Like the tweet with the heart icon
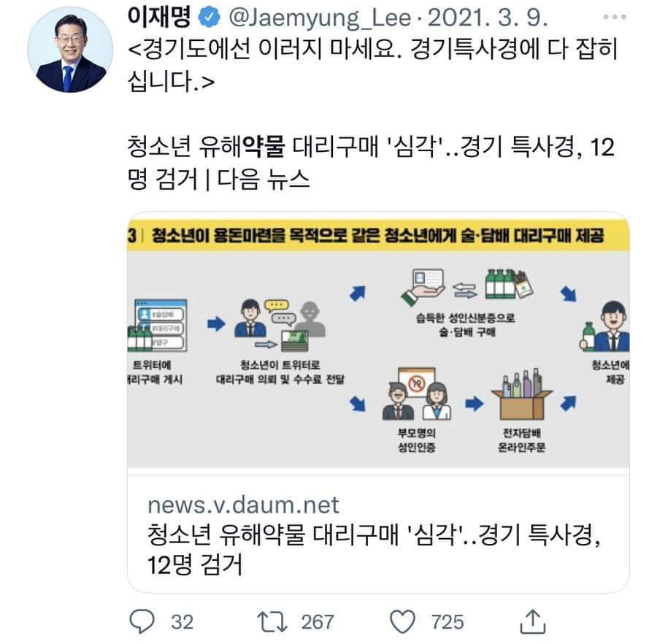This screenshot has height=644, width=657. [x=402, y=621]
